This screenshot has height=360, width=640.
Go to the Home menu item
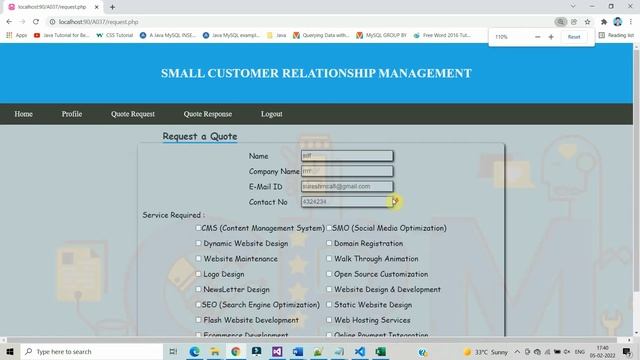pyautogui.click(x=24, y=114)
